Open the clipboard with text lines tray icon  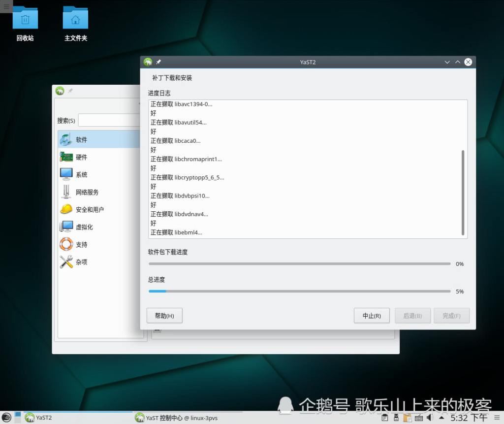[x=384, y=418]
